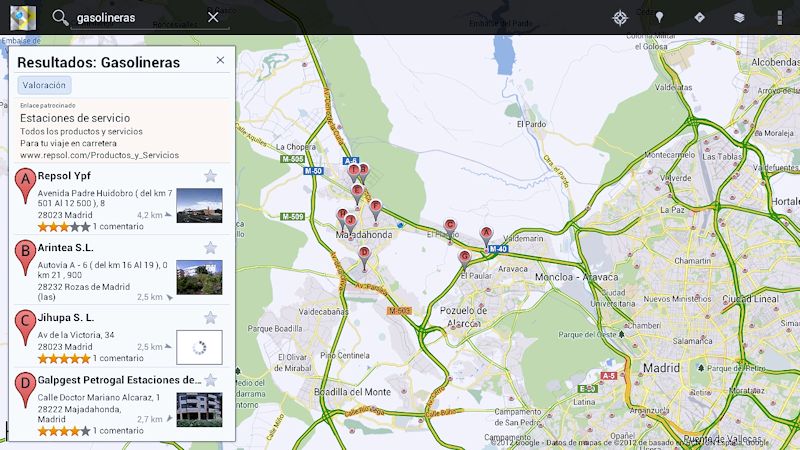Tap the blue current location dot

click(401, 224)
